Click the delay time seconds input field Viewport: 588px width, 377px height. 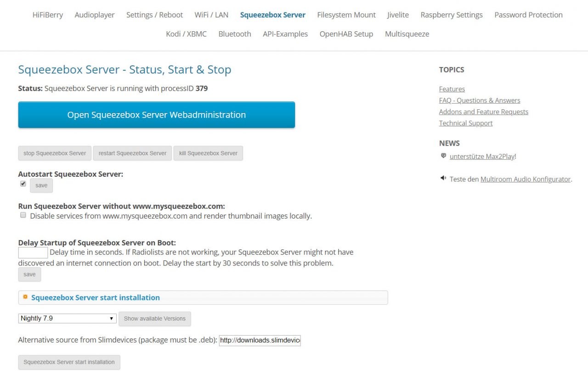(x=33, y=253)
